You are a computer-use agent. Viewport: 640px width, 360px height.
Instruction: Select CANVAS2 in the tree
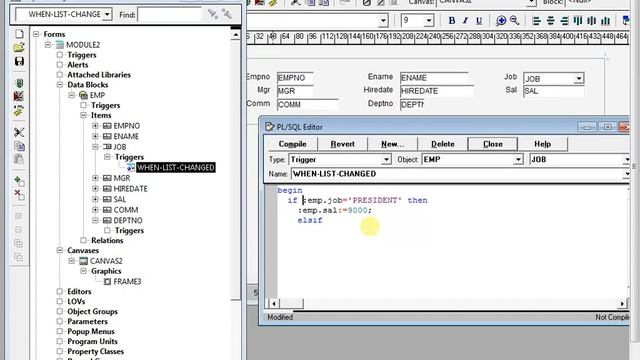[106, 261]
